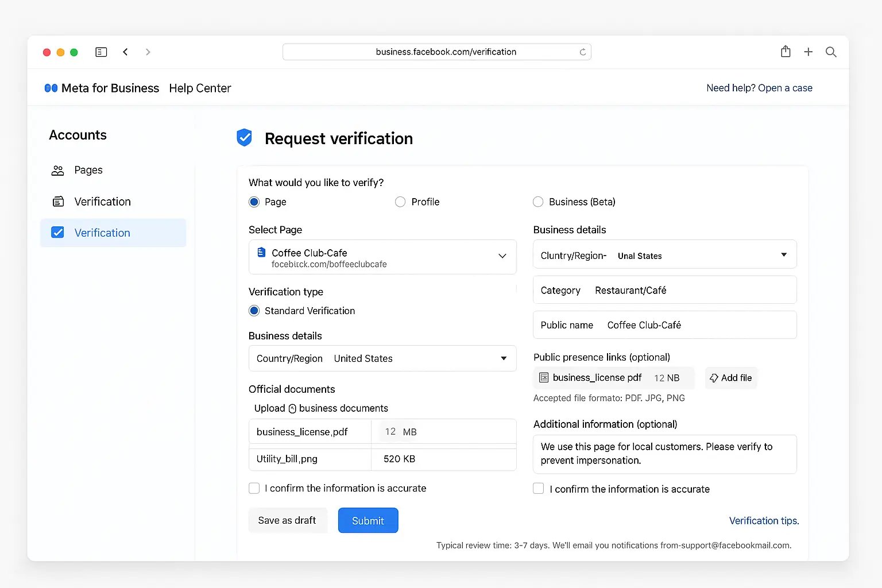Select the Business (Beta) radio option
Screen dimensions: 882x588
538,202
